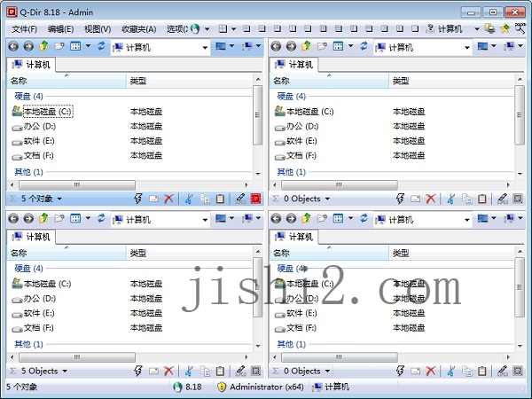The height and width of the screenshot is (399, 532).
Task: Click the lightning run icon in upper-left pane
Action: 138,199
